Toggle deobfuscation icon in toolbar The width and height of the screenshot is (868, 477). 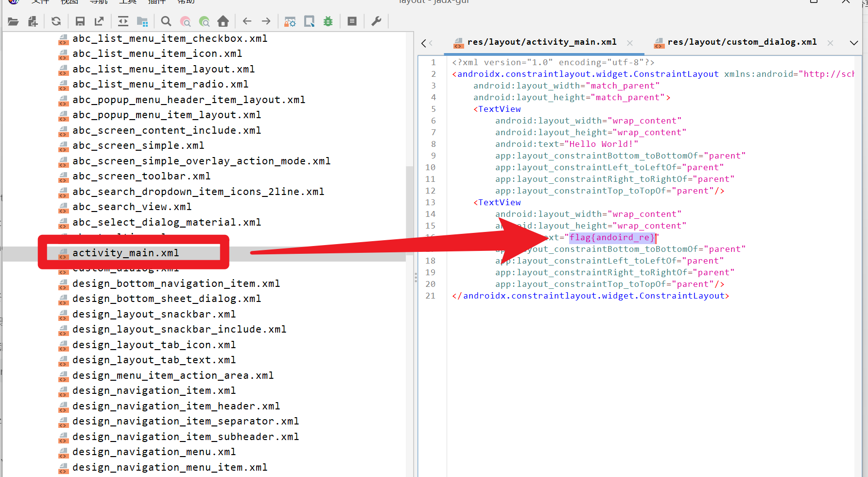click(290, 21)
